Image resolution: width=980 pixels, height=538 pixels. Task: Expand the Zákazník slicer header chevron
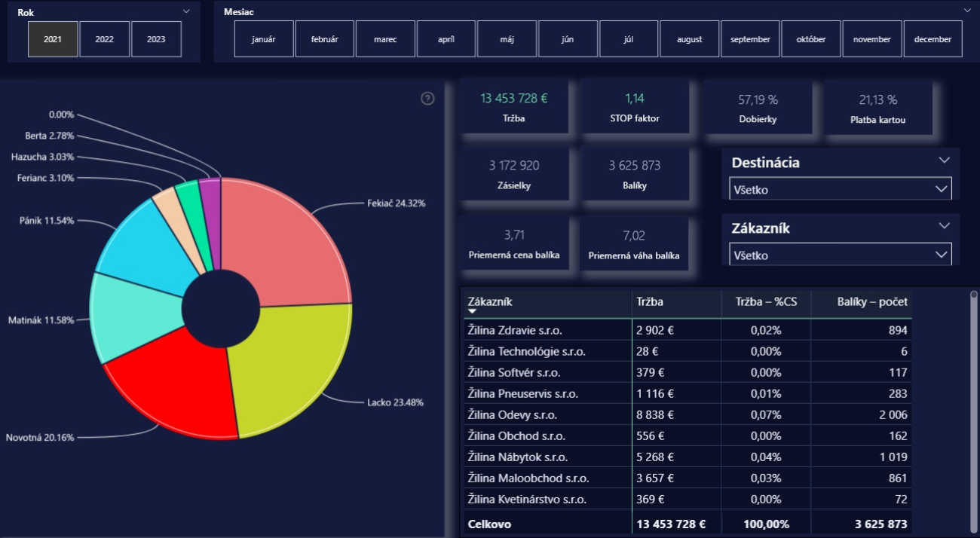tap(945, 225)
